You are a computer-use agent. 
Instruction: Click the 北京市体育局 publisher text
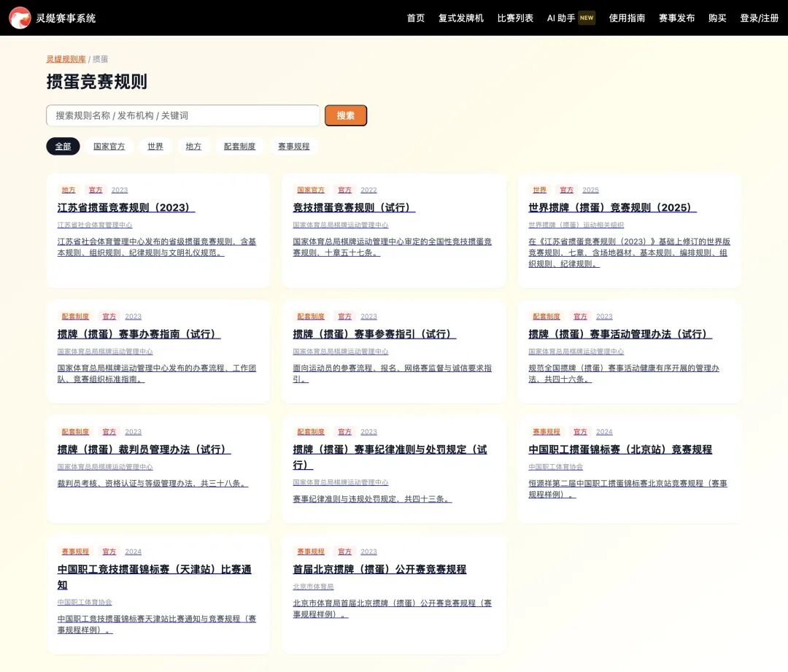coord(313,587)
